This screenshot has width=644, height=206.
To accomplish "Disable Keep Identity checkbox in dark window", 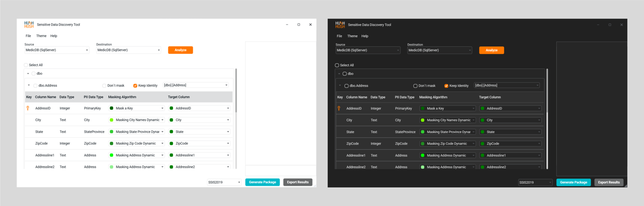I will pyautogui.click(x=446, y=86).
